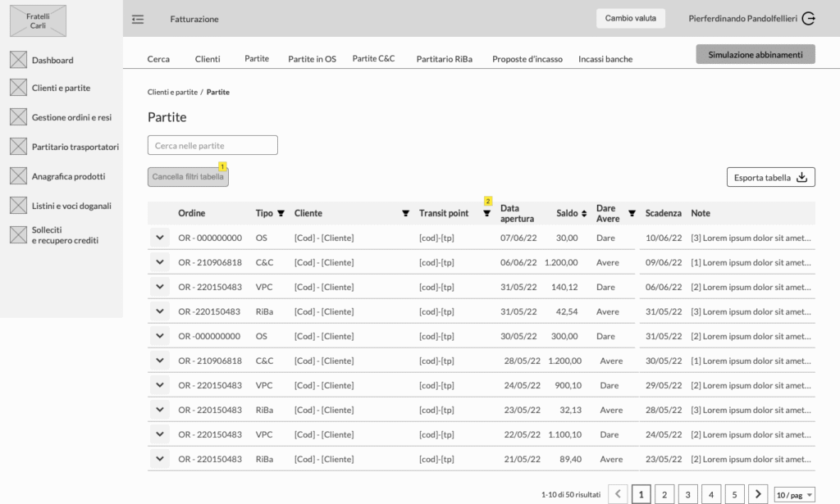Screen dimensions: 840x504
Task: Expand the row for order OR - 210906818 dated 06/06/22
Action: click(x=159, y=262)
